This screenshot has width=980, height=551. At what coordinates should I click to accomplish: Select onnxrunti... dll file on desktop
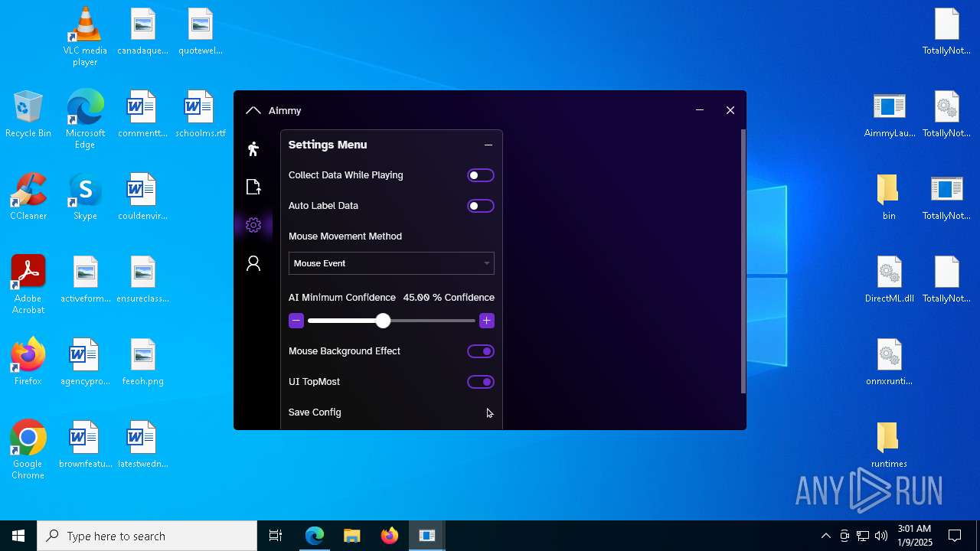coord(889,361)
